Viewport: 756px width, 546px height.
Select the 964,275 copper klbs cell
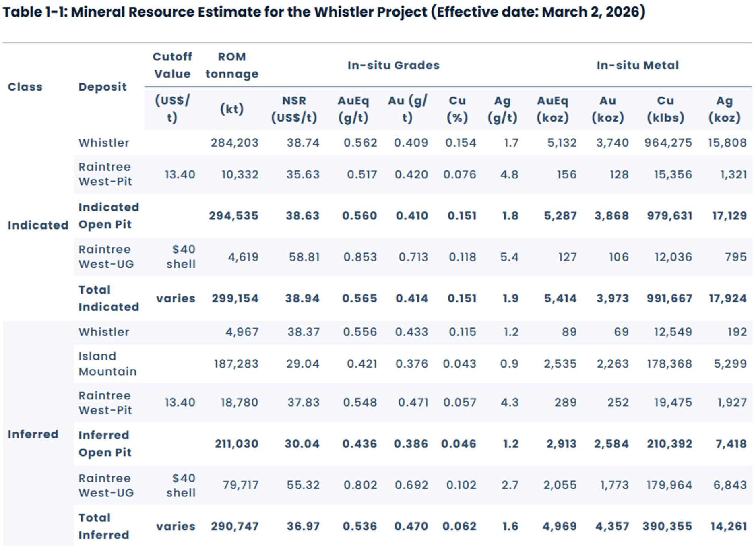click(x=668, y=143)
